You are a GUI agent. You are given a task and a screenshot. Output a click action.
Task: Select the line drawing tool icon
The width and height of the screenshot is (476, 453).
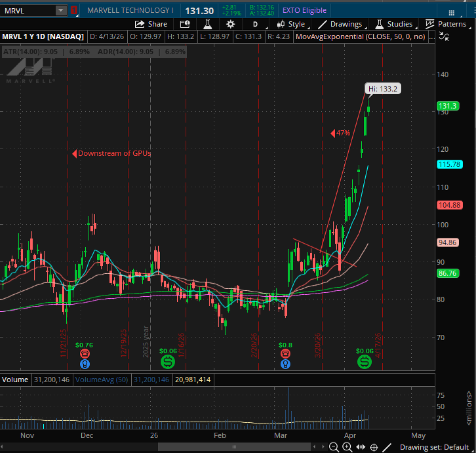pos(387,447)
